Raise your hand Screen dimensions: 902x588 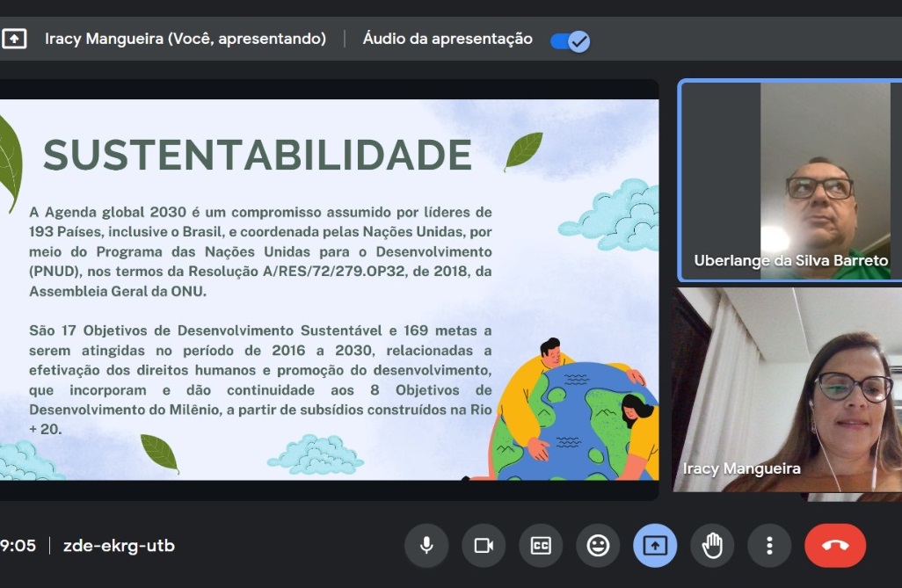coord(712,546)
